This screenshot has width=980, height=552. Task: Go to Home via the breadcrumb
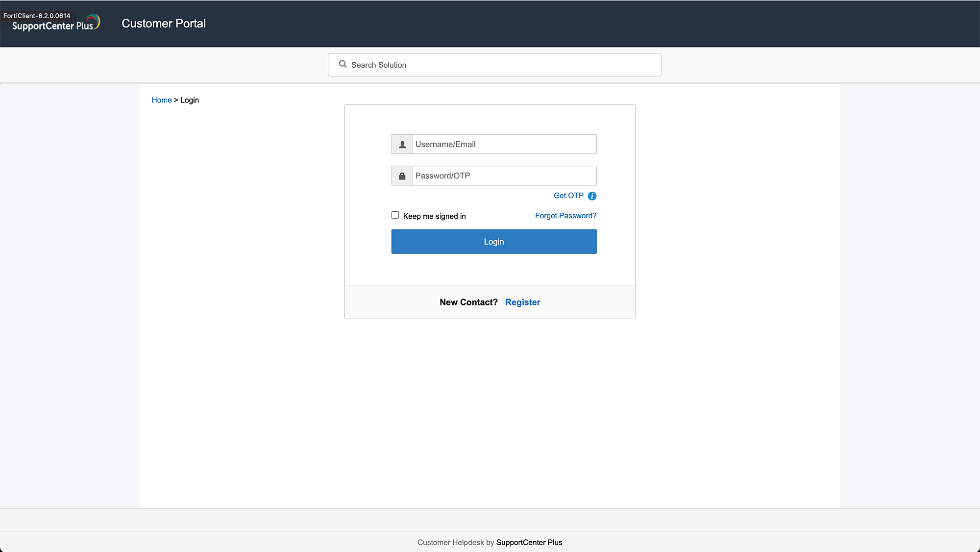pyautogui.click(x=161, y=100)
